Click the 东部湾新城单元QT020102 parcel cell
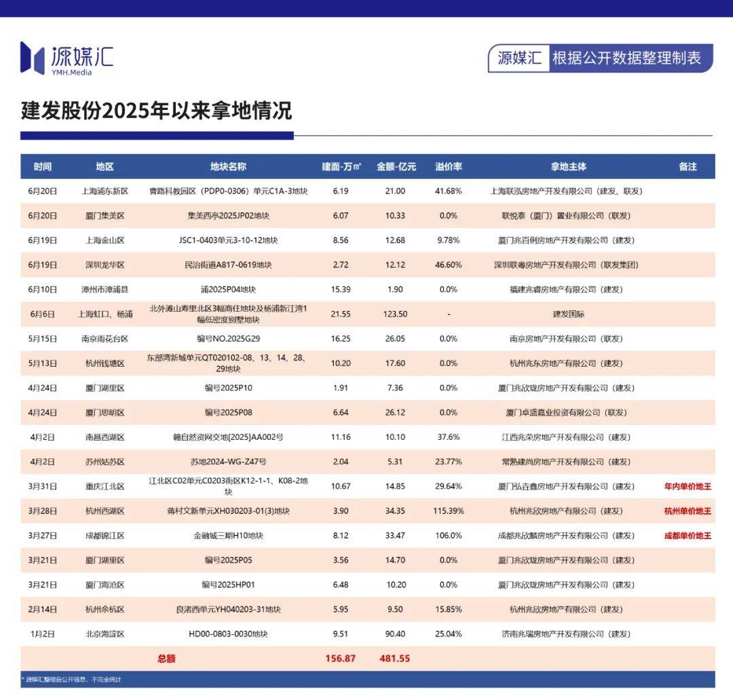Image resolution: width=733 pixels, height=700 pixels. (228, 363)
